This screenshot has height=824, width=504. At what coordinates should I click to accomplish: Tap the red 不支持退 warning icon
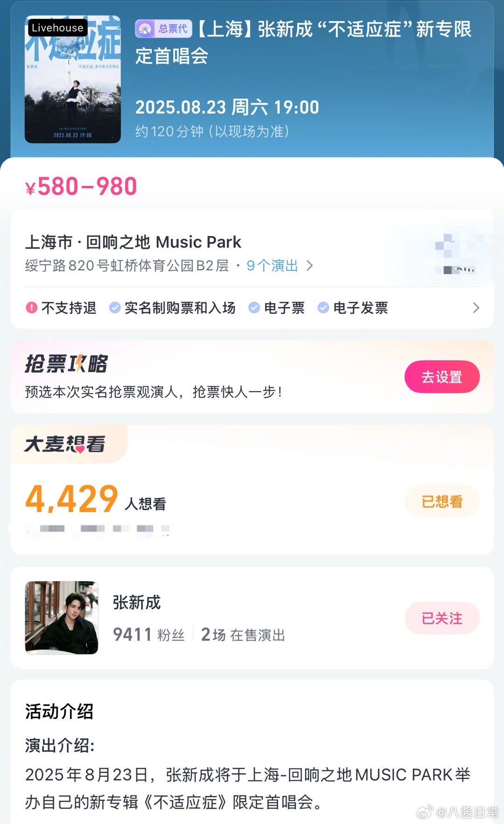[31, 307]
